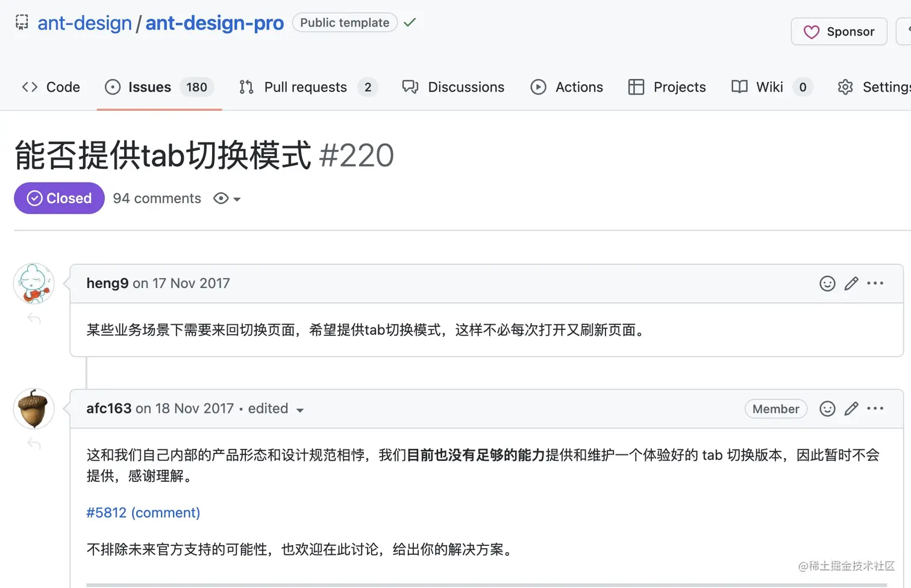Screen dimensions: 911x588
Task: Click heng9's comment body text
Action: point(367,330)
